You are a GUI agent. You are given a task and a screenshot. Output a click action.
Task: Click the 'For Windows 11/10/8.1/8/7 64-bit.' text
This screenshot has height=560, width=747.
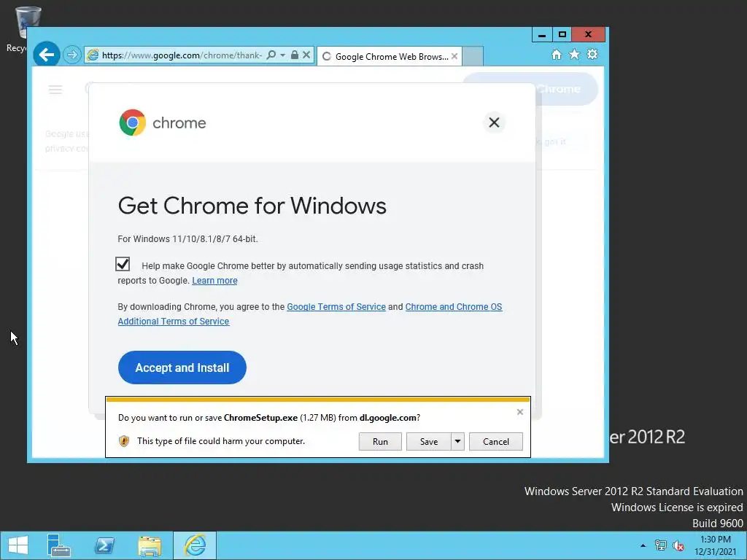click(187, 239)
